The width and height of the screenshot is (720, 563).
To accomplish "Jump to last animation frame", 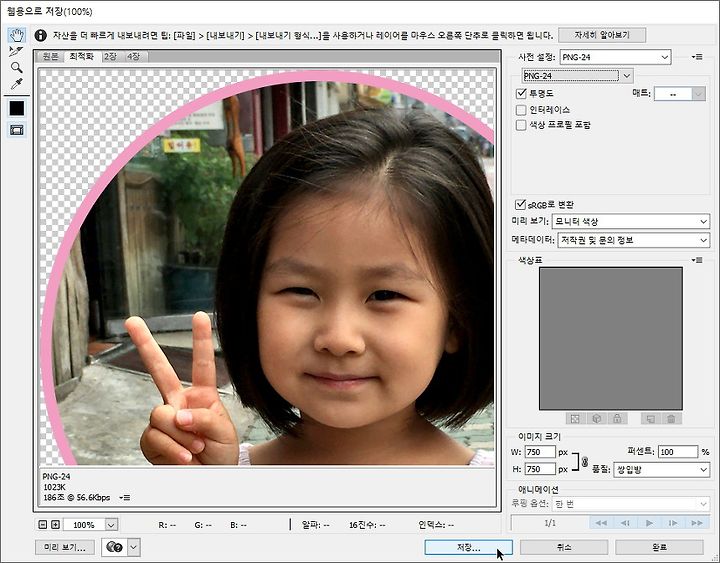I will coord(697,523).
